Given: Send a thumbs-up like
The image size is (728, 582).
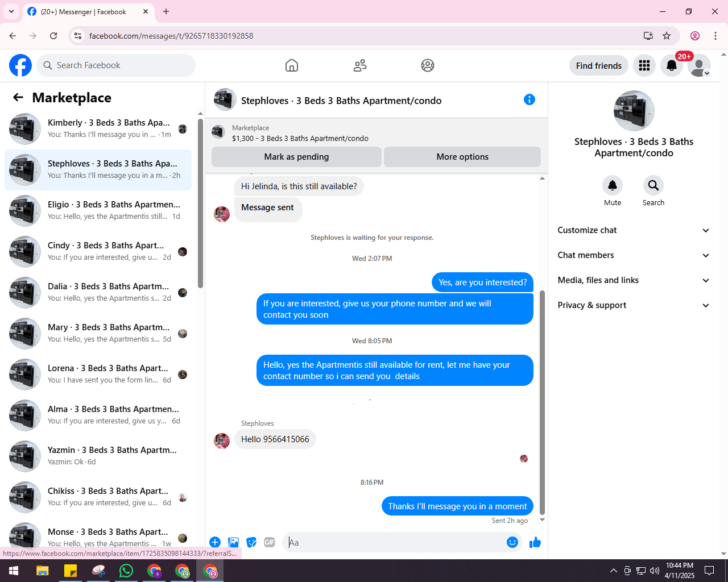Looking at the screenshot, I should tap(535, 542).
